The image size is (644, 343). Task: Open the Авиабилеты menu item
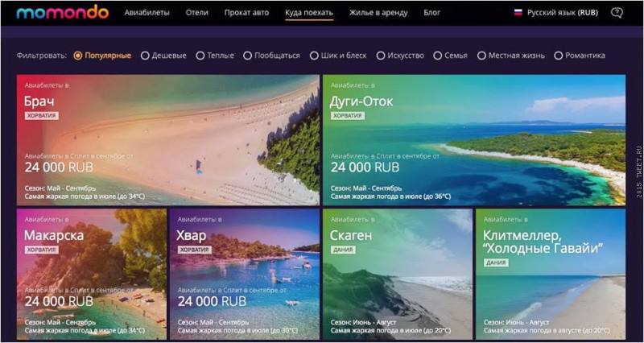point(147,13)
